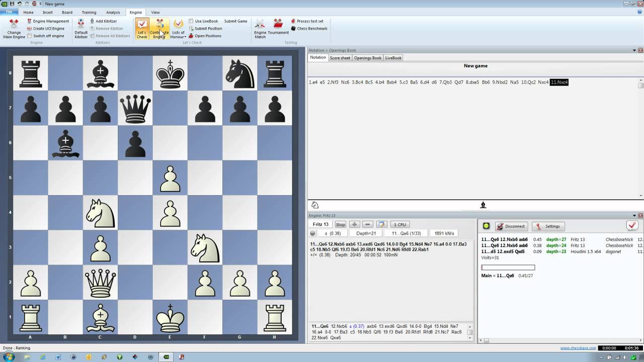
Task: Click the grey engine status circle
Action: [x=313, y=233]
